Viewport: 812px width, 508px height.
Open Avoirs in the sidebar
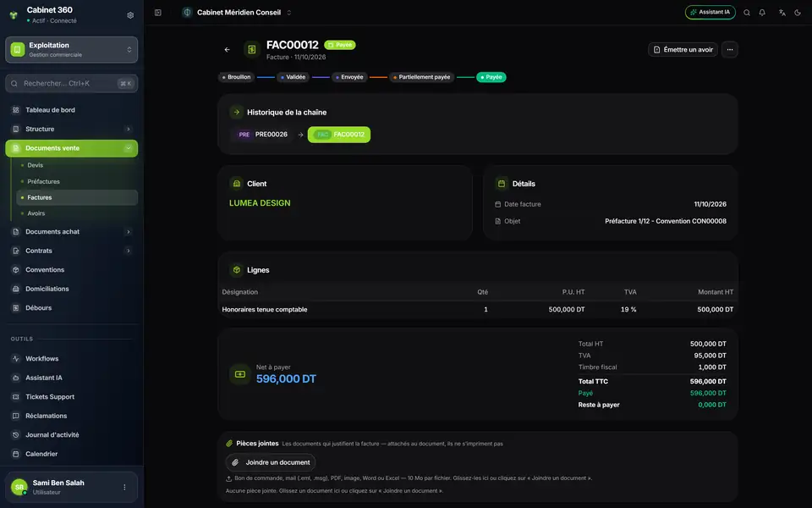click(77, 213)
